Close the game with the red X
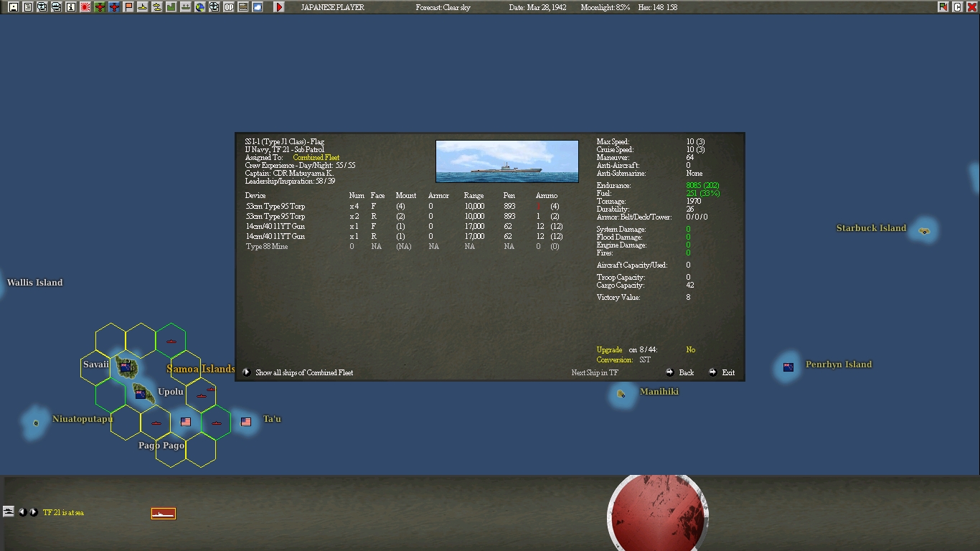 coord(971,7)
